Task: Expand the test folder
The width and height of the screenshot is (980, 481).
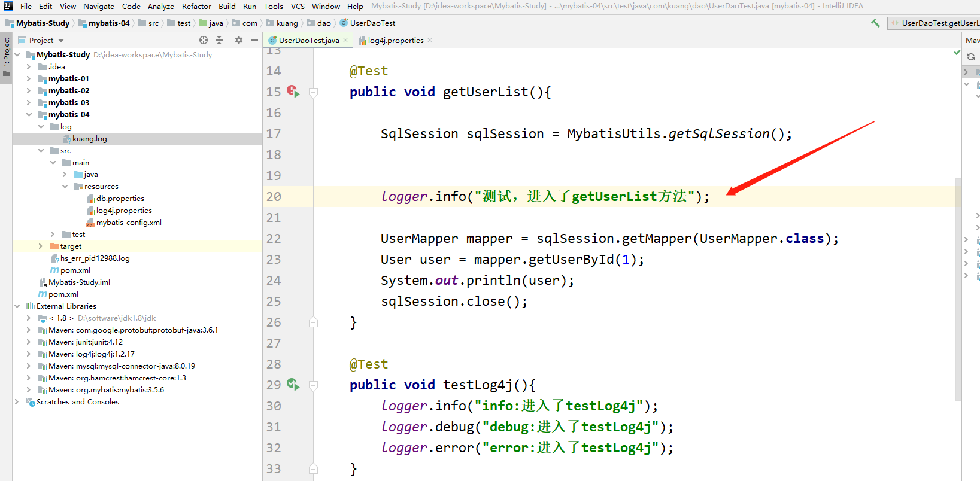Action: pyautogui.click(x=53, y=234)
